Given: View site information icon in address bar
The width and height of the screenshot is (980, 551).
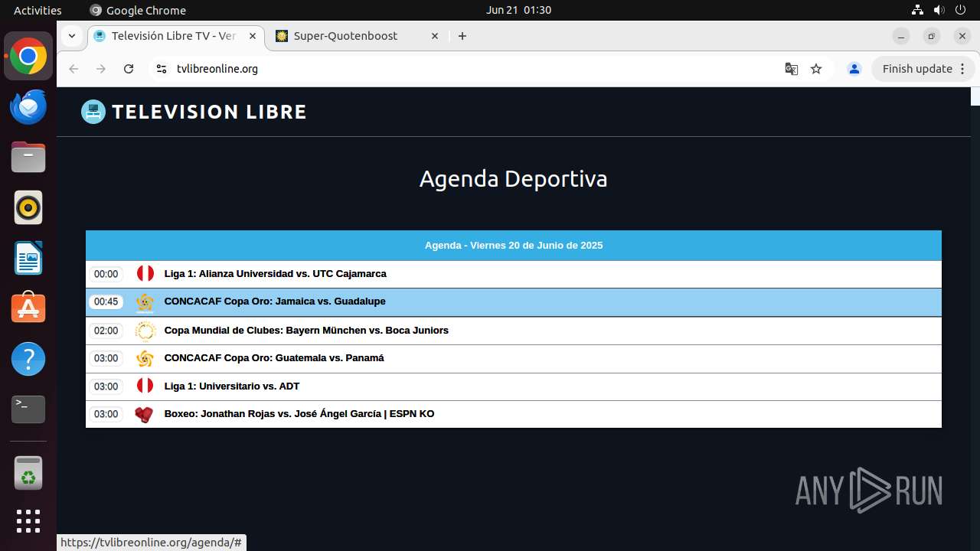Looking at the screenshot, I should (161, 69).
